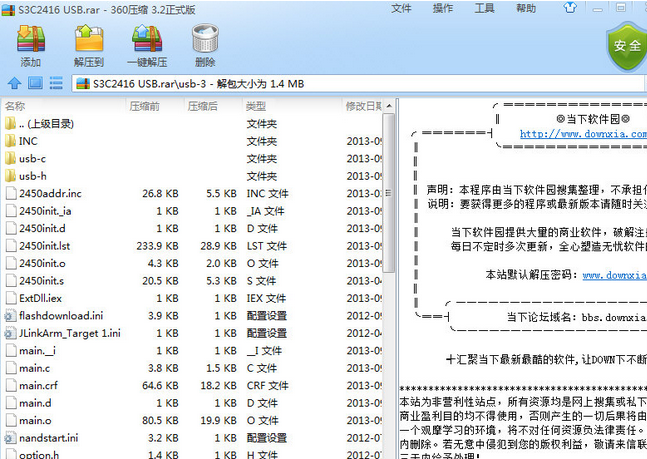The image size is (647, 459).
Task: Click the CRF 文件 type cell
Action: coord(267,386)
